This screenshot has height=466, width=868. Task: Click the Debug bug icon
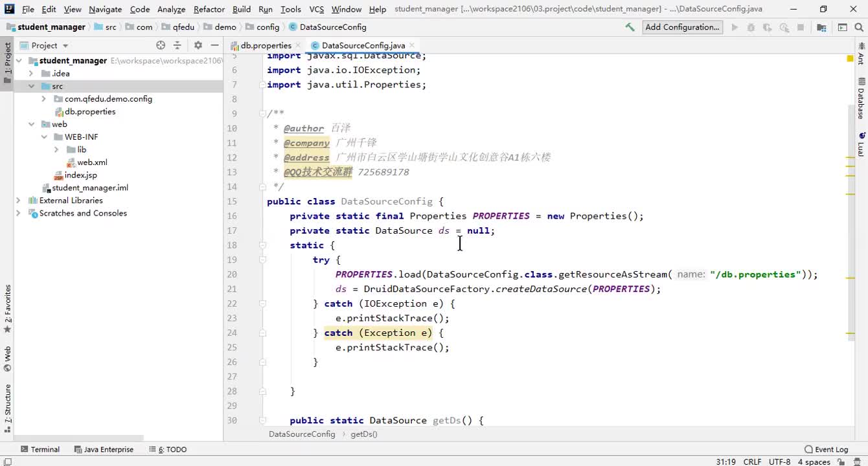pos(751,27)
